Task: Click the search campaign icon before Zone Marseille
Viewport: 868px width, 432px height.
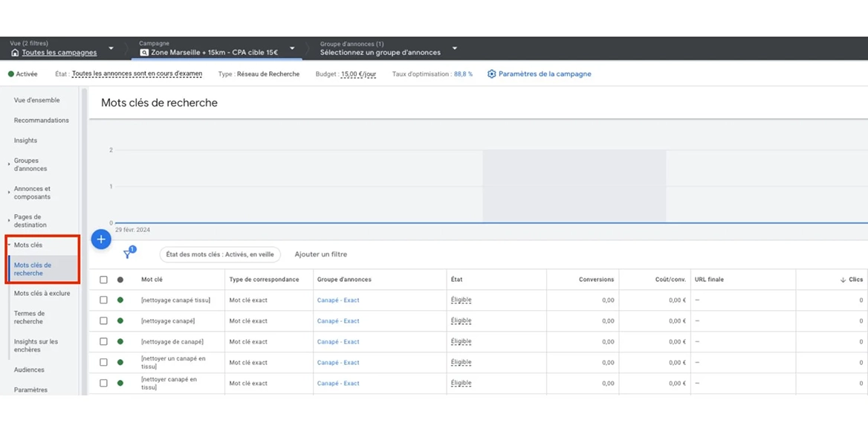Action: (144, 53)
